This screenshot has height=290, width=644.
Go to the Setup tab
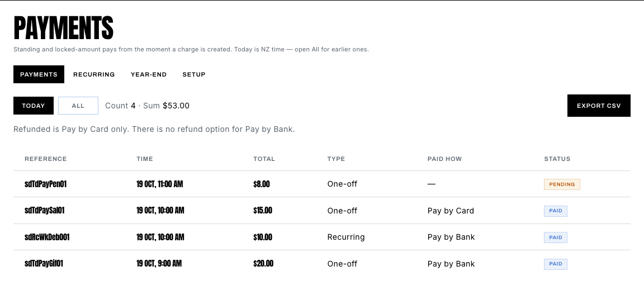click(x=194, y=74)
